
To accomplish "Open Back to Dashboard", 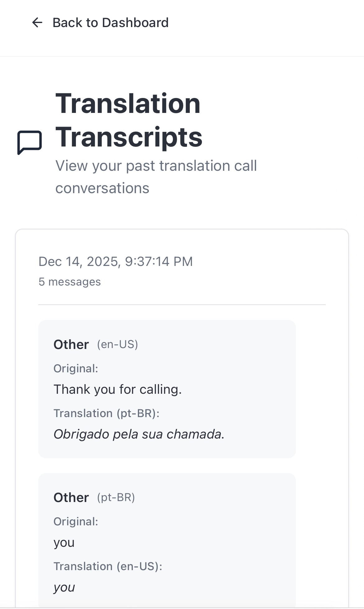I will pos(110,22).
